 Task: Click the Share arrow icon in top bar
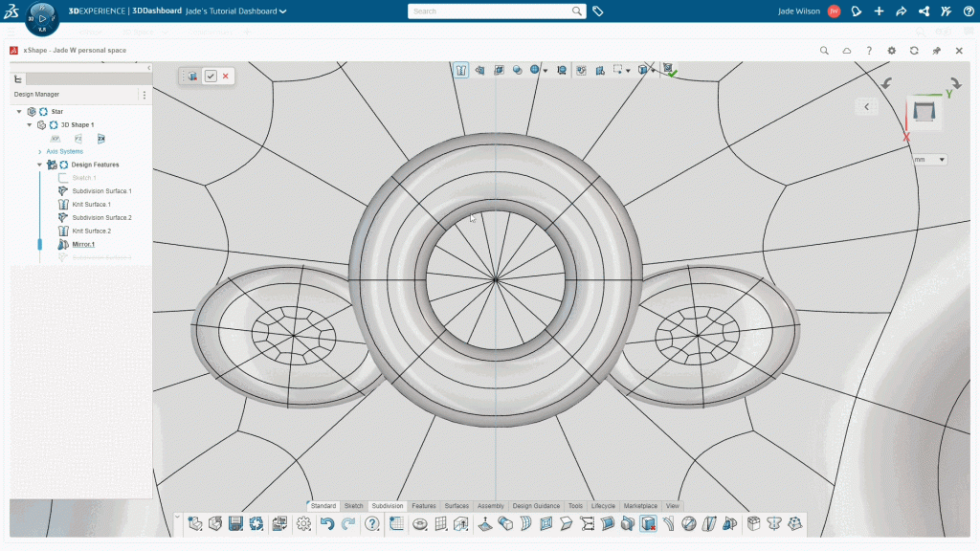pos(901,11)
